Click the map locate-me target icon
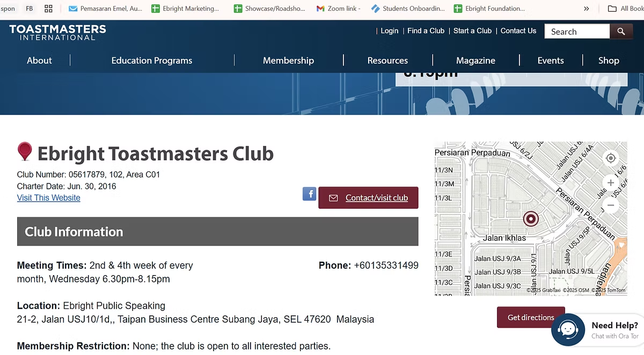 point(610,158)
